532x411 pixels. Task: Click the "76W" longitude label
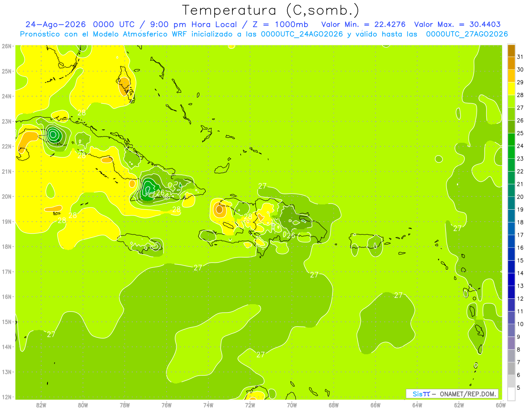[167, 405]
